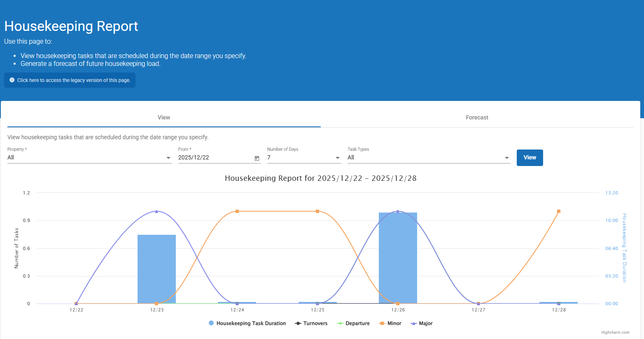Open the Property dropdown

click(89, 158)
